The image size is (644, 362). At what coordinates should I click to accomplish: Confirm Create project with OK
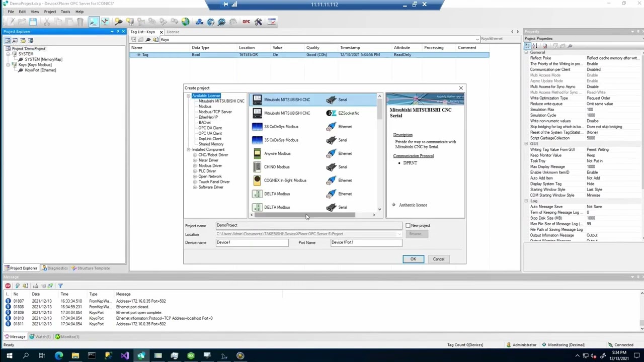pyautogui.click(x=413, y=259)
